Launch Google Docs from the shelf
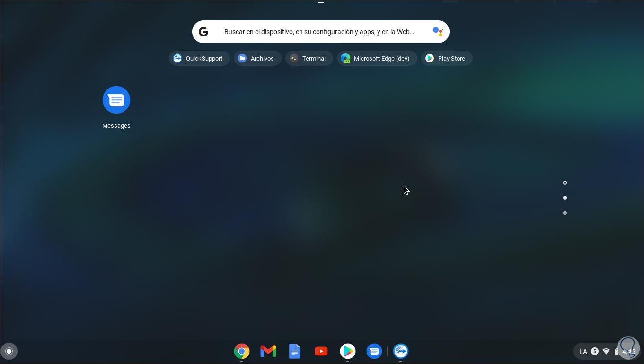This screenshot has height=364, width=644. [295, 351]
